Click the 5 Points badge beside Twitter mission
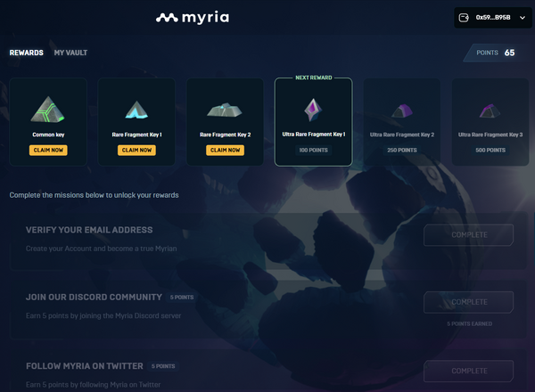The image size is (535, 392). 163,366
